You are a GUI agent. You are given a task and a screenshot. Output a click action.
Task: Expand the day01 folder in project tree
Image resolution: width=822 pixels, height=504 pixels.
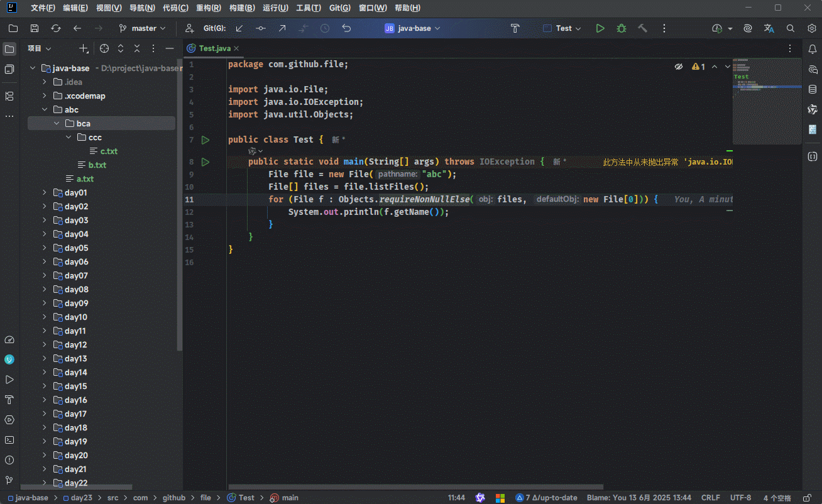(45, 193)
